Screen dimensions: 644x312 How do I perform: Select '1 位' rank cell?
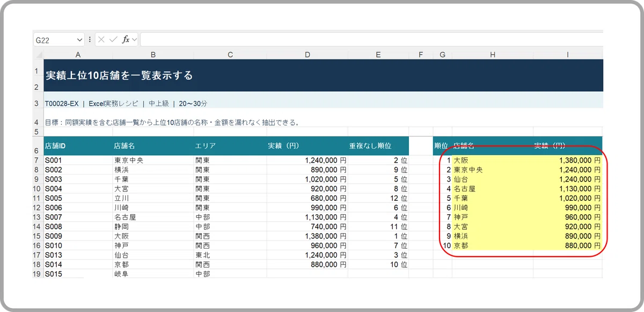[x=378, y=236]
